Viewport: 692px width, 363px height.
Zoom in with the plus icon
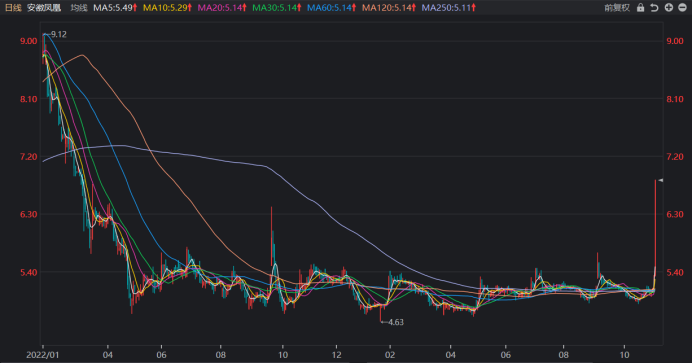pyautogui.click(x=669, y=7)
